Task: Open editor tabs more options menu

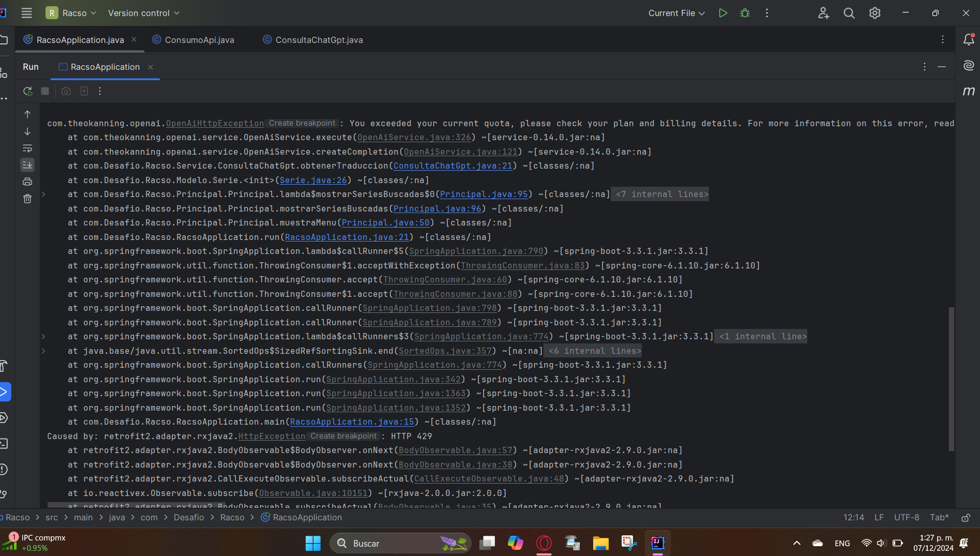Action: tap(943, 39)
